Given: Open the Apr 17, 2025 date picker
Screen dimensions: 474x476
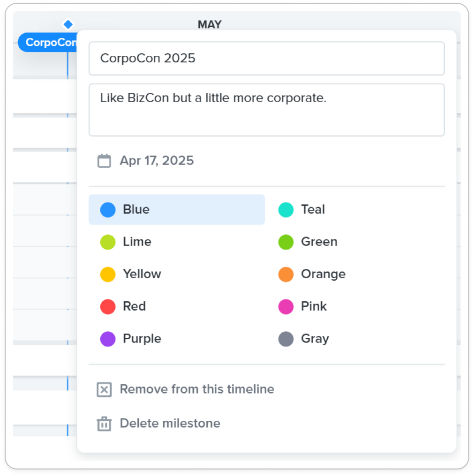Looking at the screenshot, I should 157,161.
